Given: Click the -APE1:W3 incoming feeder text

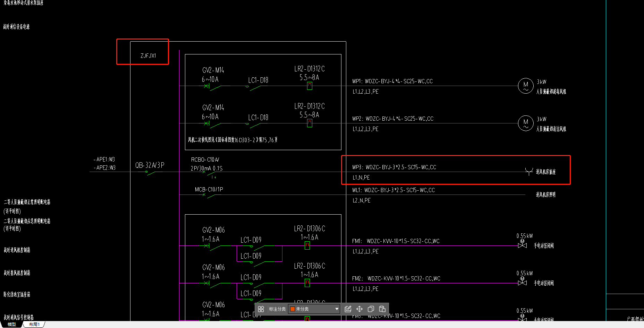Looking at the screenshot, I should [104, 159].
